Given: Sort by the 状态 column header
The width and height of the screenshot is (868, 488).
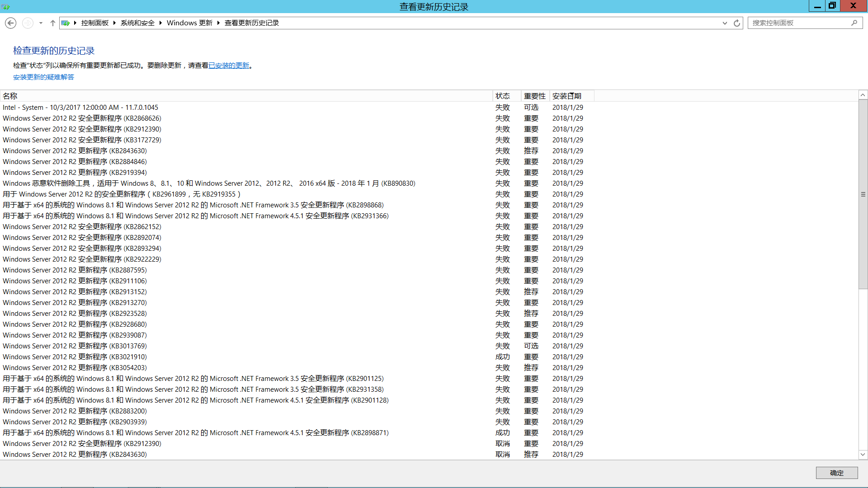Looking at the screenshot, I should coord(502,96).
